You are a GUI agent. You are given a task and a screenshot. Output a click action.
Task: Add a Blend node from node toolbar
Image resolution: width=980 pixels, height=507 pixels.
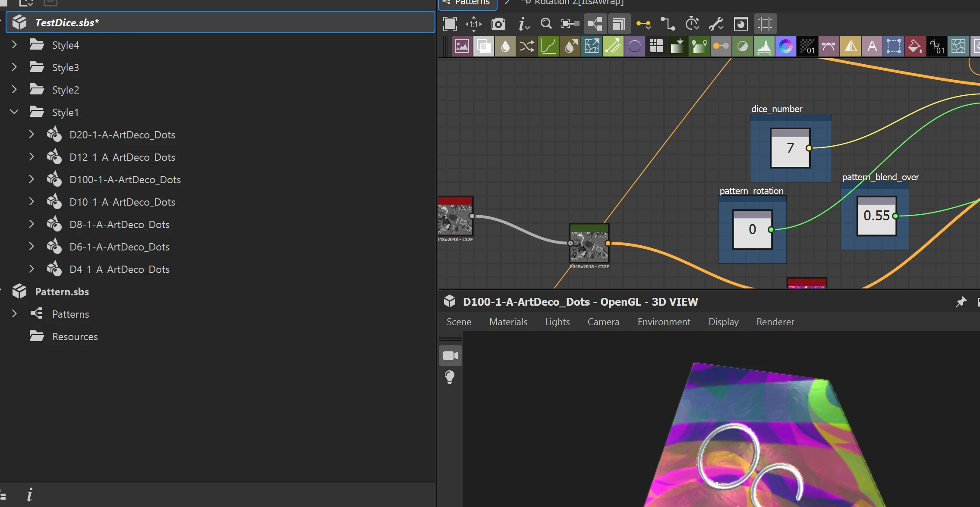483,46
